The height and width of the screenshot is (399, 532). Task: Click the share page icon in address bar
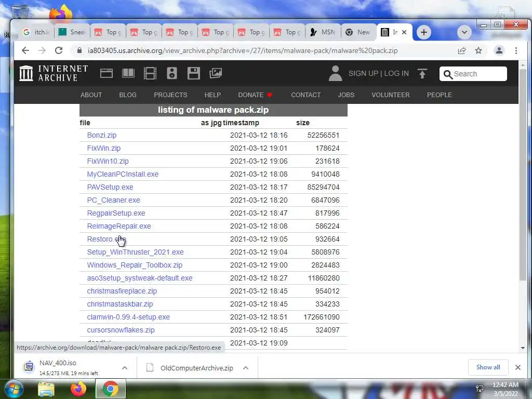[461, 50]
